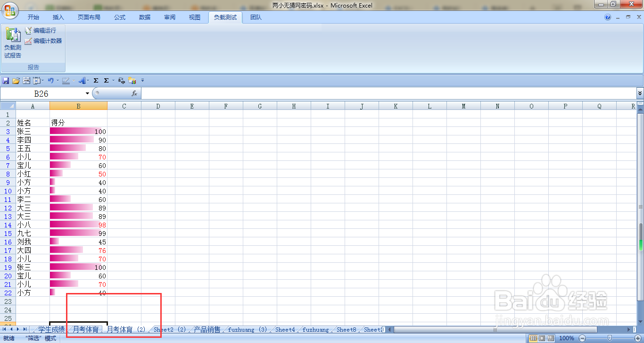Open the Office button menu
644x343 pixels.
tap(9, 9)
